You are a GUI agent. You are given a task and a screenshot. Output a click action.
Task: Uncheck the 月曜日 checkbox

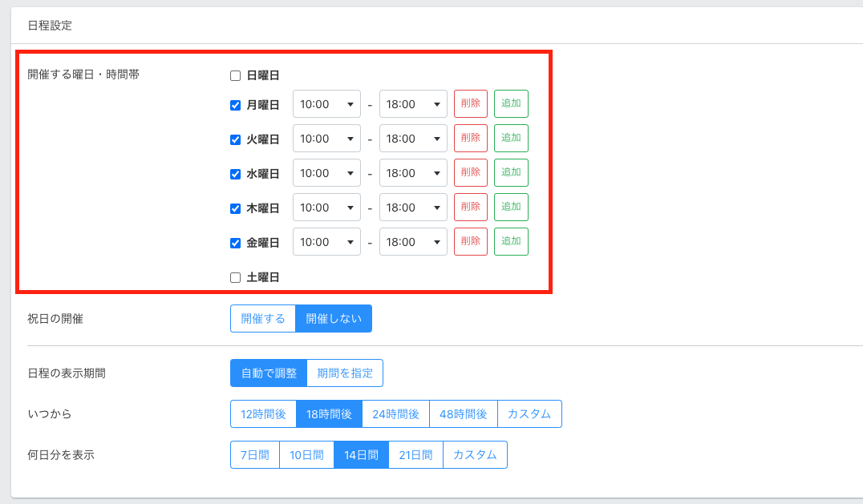pyautogui.click(x=235, y=105)
